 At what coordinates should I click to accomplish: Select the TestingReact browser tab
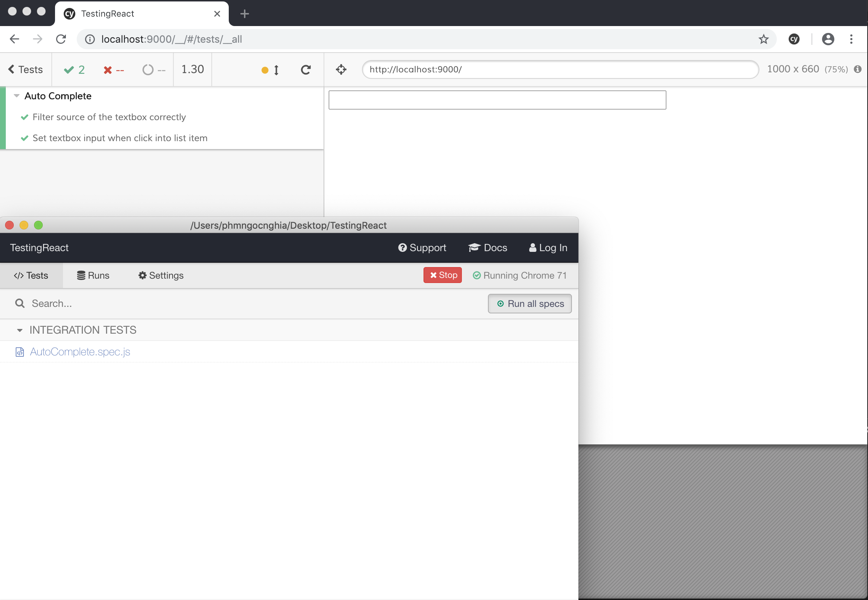pyautogui.click(x=142, y=14)
